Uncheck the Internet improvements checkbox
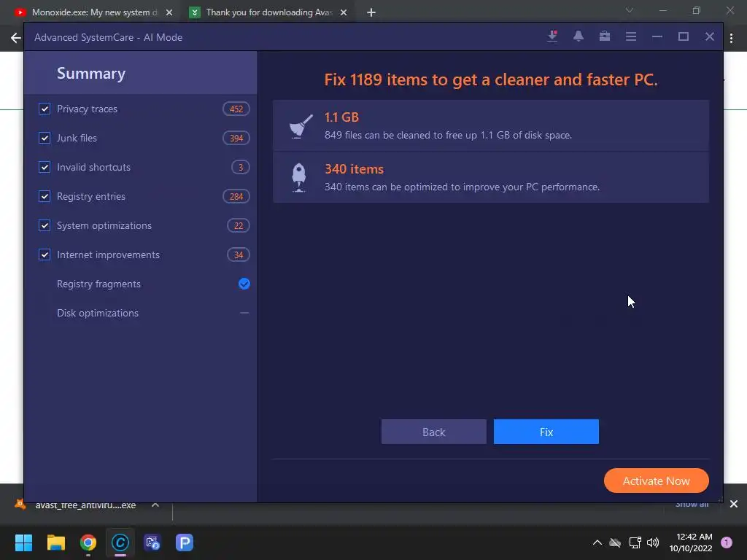Viewport: 747px width, 560px height. tap(44, 254)
